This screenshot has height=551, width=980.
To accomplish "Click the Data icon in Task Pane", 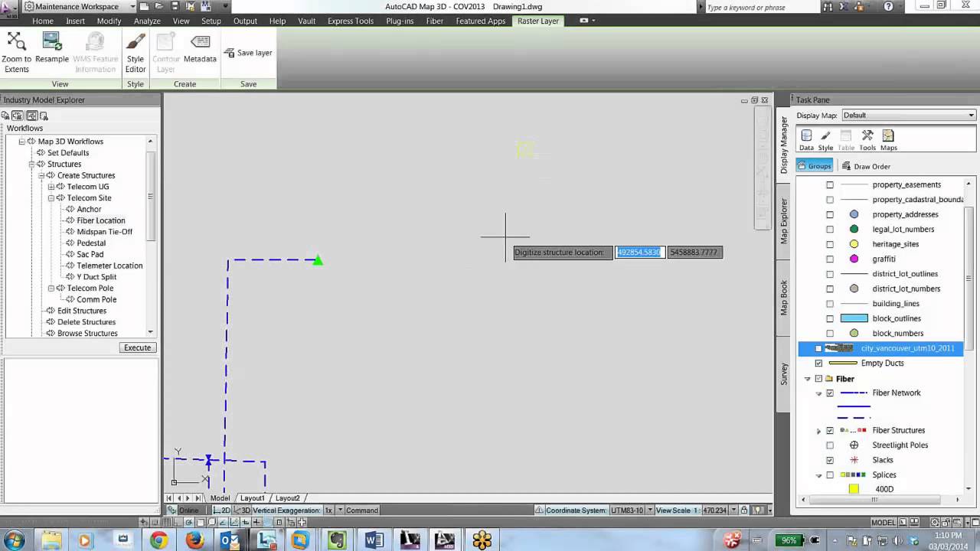I will coord(806,136).
